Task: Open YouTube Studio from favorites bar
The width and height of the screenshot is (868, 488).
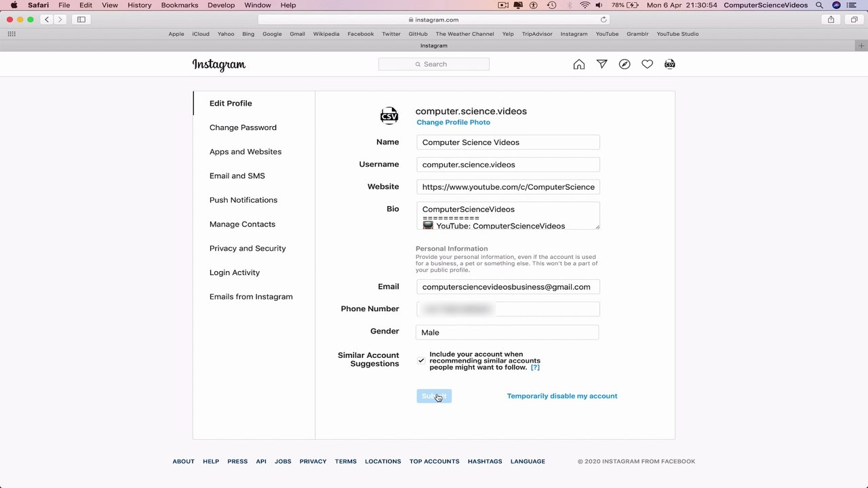Action: 677,34
